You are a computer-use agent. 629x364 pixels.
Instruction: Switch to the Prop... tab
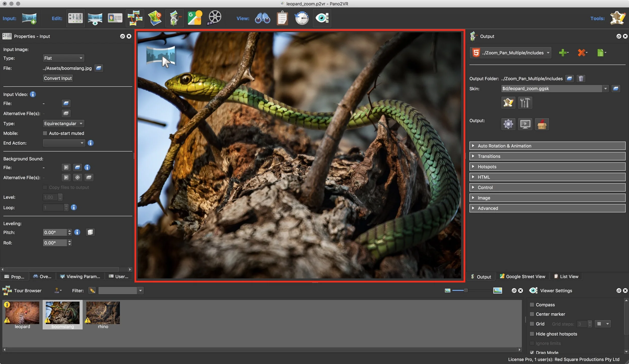(14, 277)
